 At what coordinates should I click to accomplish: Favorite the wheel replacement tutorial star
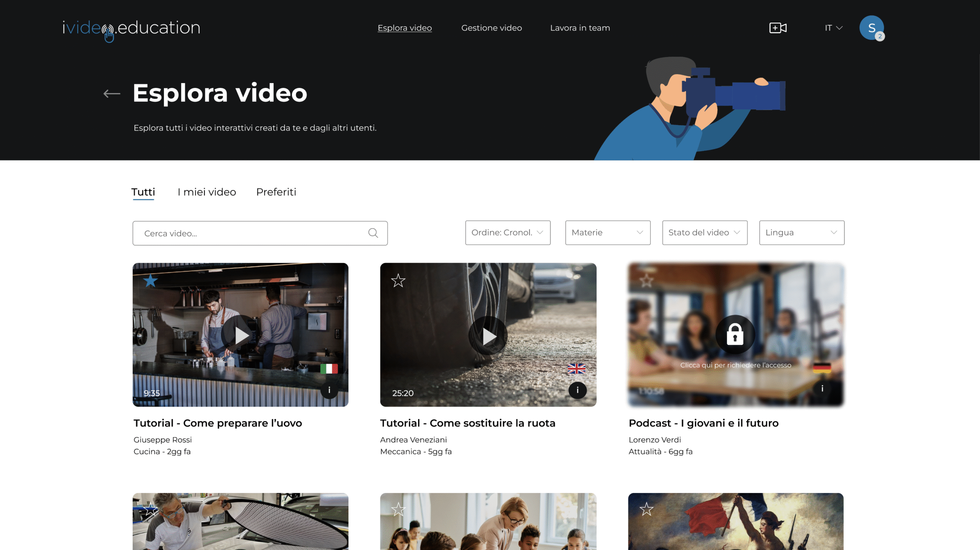click(x=398, y=281)
